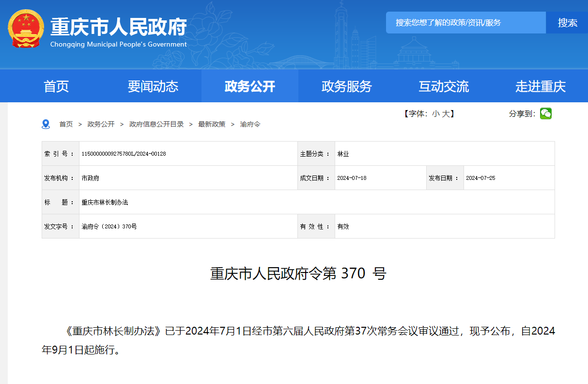The height and width of the screenshot is (384, 588).
Task: Click the 重庆市人民政府 site title
Action: (x=119, y=27)
